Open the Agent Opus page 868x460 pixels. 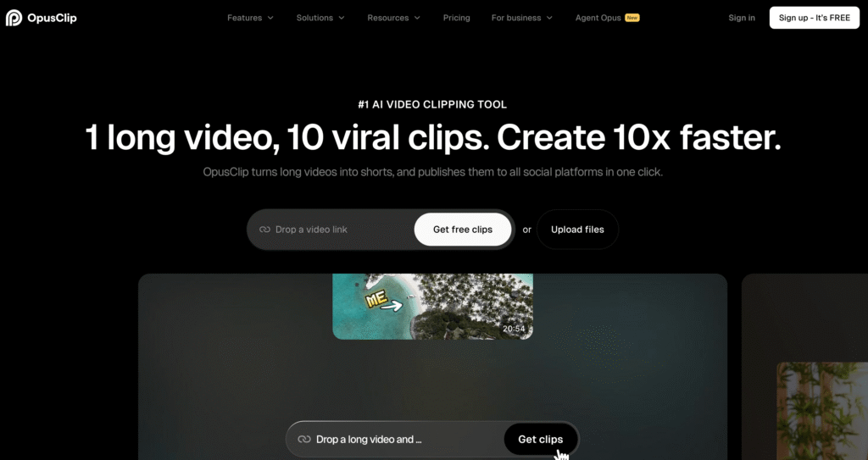(598, 18)
